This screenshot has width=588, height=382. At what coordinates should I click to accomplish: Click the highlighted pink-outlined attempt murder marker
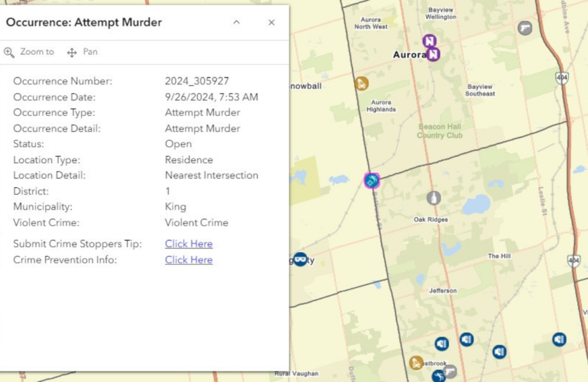point(372,181)
